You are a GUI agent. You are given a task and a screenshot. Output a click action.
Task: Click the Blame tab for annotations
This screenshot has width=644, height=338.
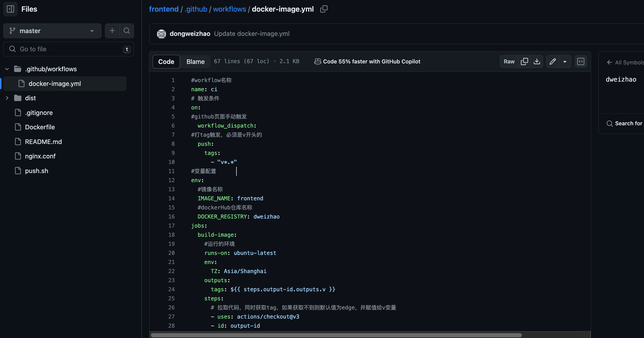point(196,61)
